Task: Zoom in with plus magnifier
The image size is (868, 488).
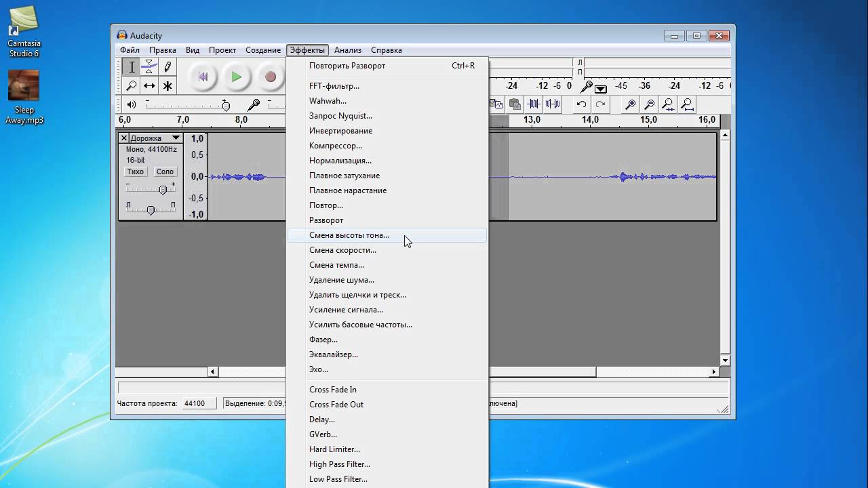Action: click(630, 104)
